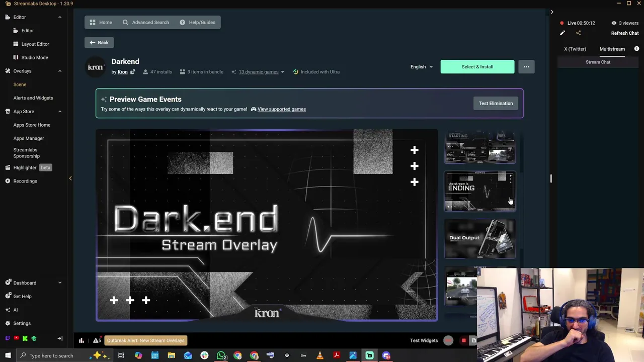Image resolution: width=644 pixels, height=362 pixels.
Task: Open the performance stats bar chart icon
Action: (82, 340)
